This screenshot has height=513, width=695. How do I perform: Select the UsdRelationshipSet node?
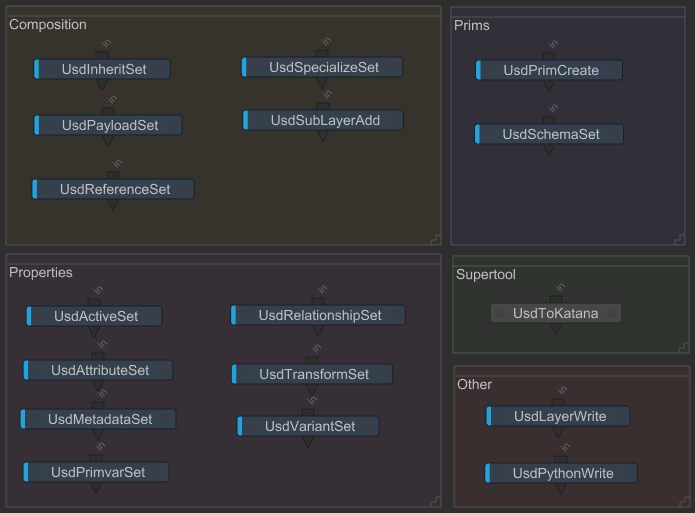click(319, 315)
